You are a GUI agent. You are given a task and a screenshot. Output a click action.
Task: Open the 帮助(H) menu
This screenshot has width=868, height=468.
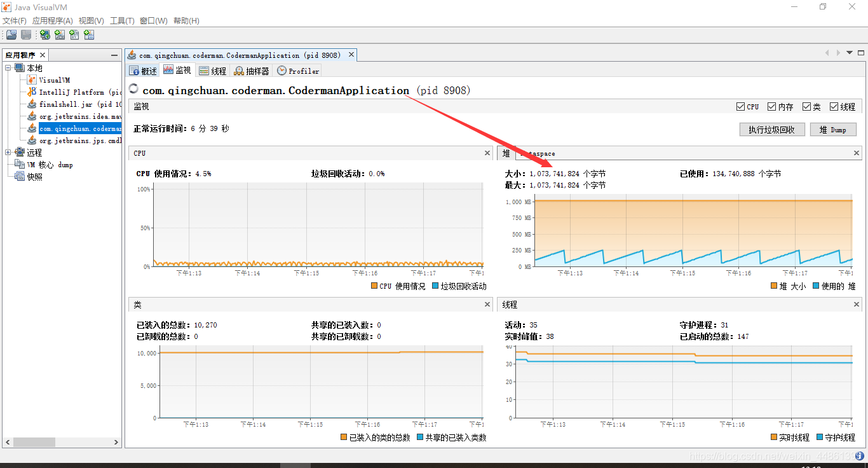(186, 21)
